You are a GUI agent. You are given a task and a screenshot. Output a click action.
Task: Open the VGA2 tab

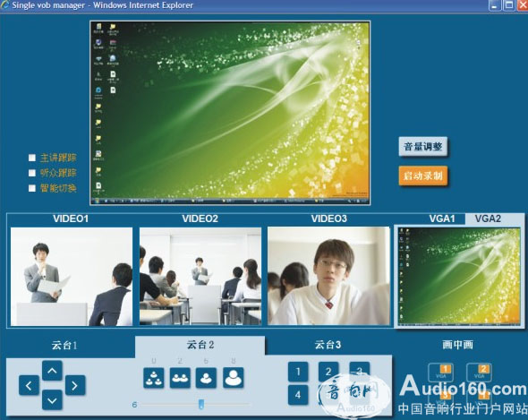[x=488, y=219]
